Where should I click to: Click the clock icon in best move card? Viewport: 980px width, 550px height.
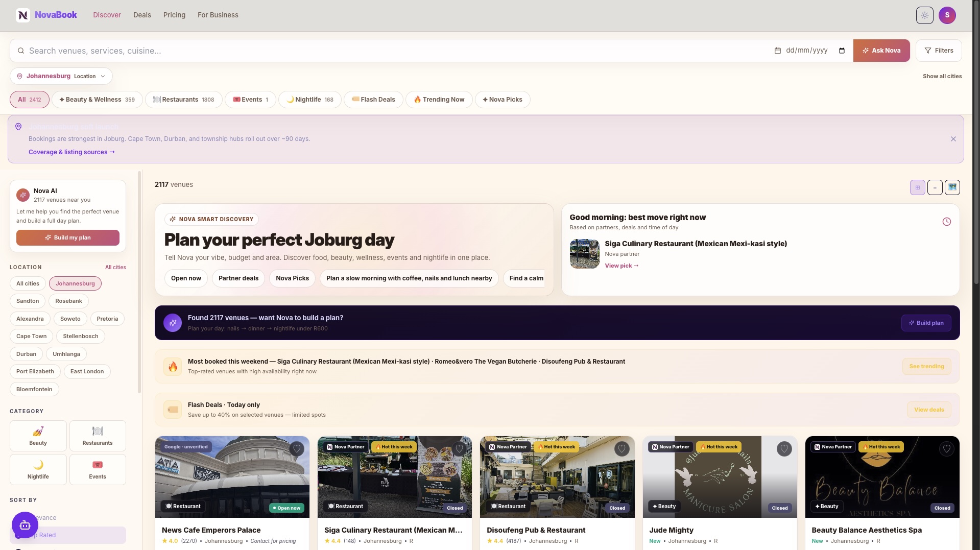946,222
